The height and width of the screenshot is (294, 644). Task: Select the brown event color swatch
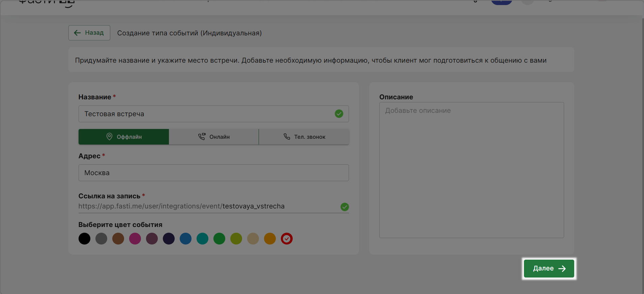[x=118, y=239]
